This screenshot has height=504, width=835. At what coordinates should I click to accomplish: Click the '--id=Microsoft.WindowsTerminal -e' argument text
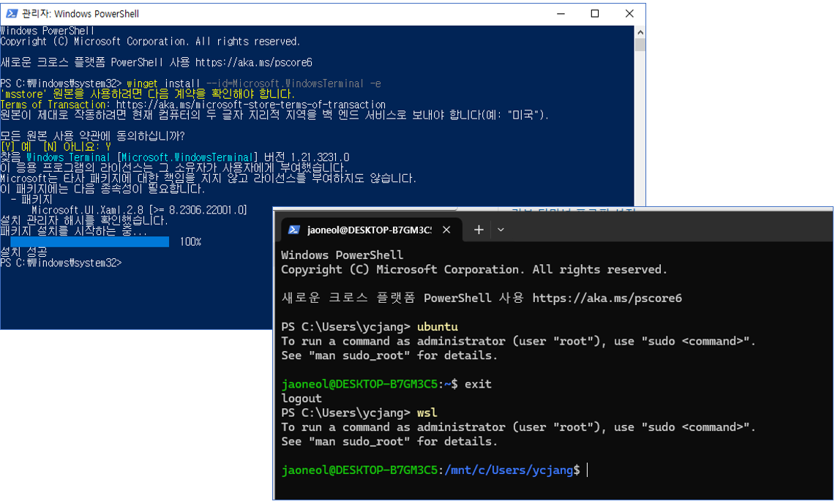click(x=293, y=83)
